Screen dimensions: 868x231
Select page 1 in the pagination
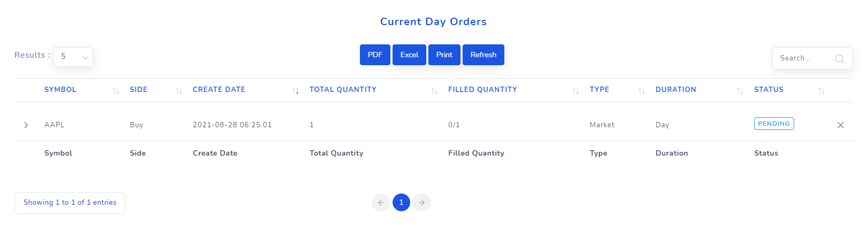point(401,203)
